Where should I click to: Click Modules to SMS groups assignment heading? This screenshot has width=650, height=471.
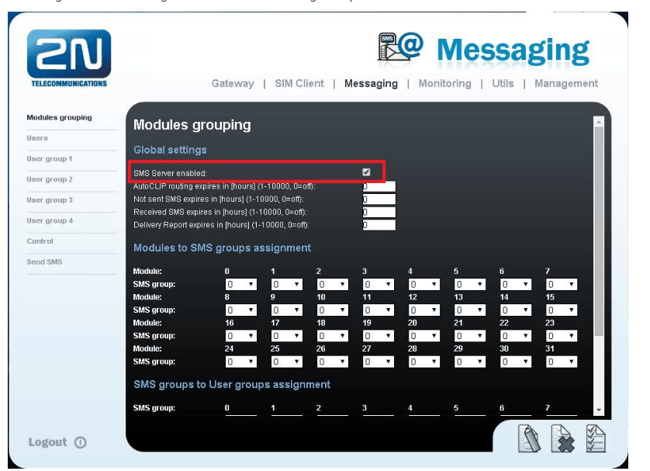coord(222,248)
